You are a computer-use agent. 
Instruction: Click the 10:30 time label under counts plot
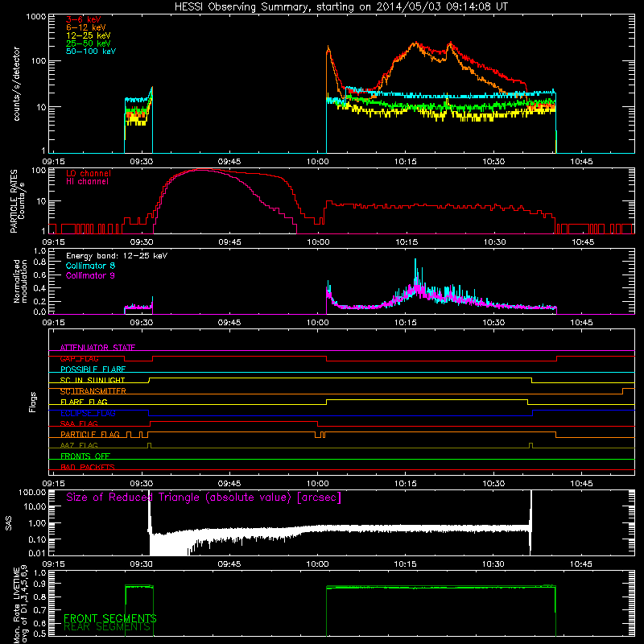tap(493, 162)
